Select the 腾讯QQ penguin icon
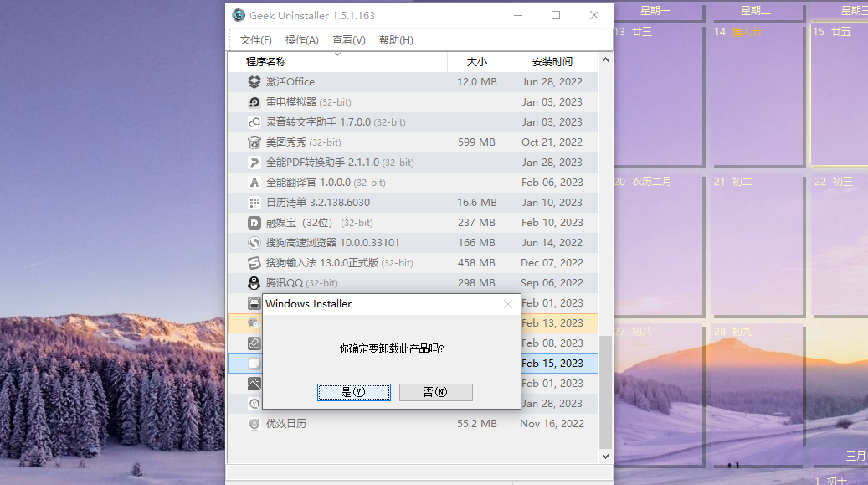868x485 pixels. pyautogui.click(x=254, y=282)
